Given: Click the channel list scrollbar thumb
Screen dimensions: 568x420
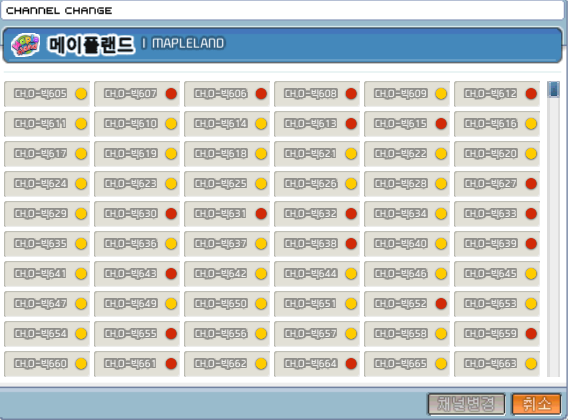Looking at the screenshot, I should coord(554,89).
